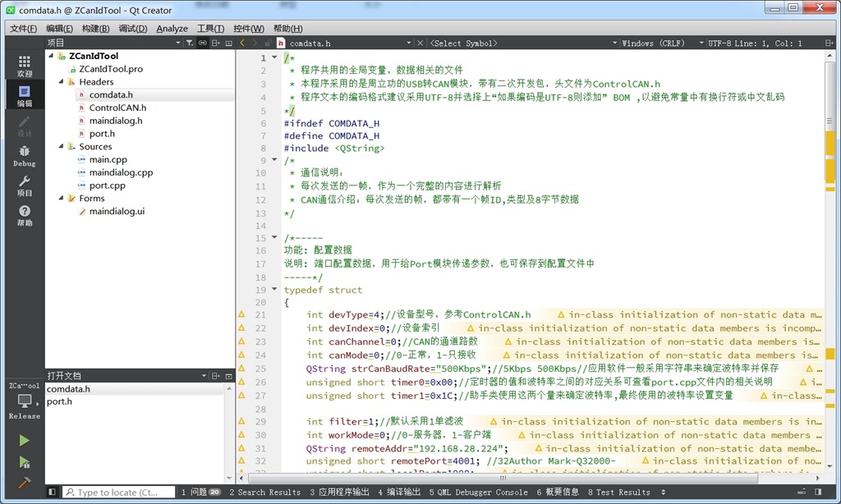Click the green Run button
Screen dimensions: 841x504
tap(24, 441)
